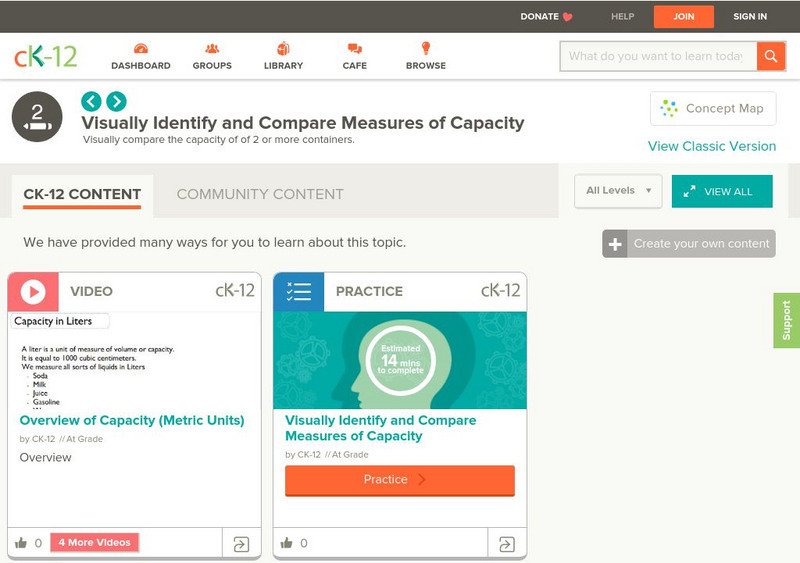This screenshot has height=563, width=800.
Task: Click the orange Practice button
Action: click(400, 480)
